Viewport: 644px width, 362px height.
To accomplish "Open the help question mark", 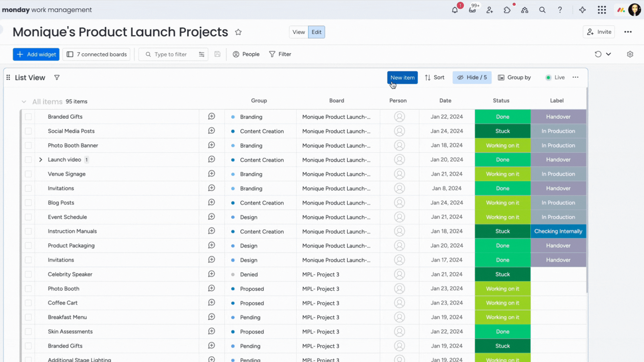I will [x=560, y=10].
